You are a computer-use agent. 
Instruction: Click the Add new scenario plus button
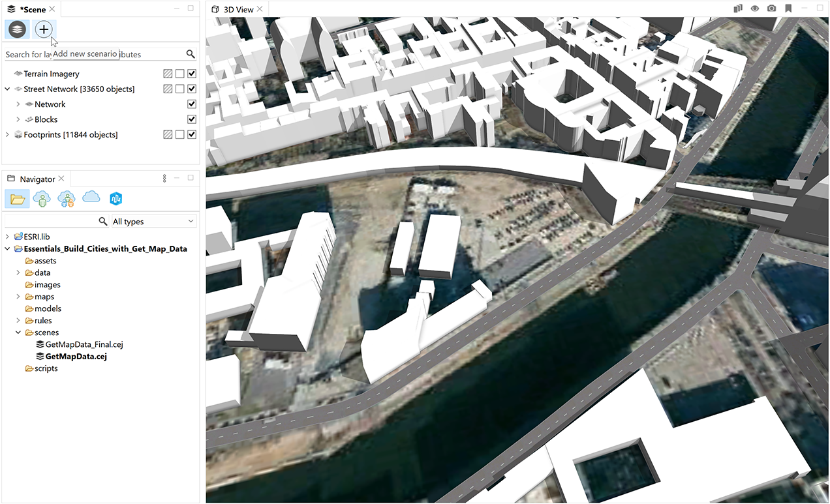44,29
